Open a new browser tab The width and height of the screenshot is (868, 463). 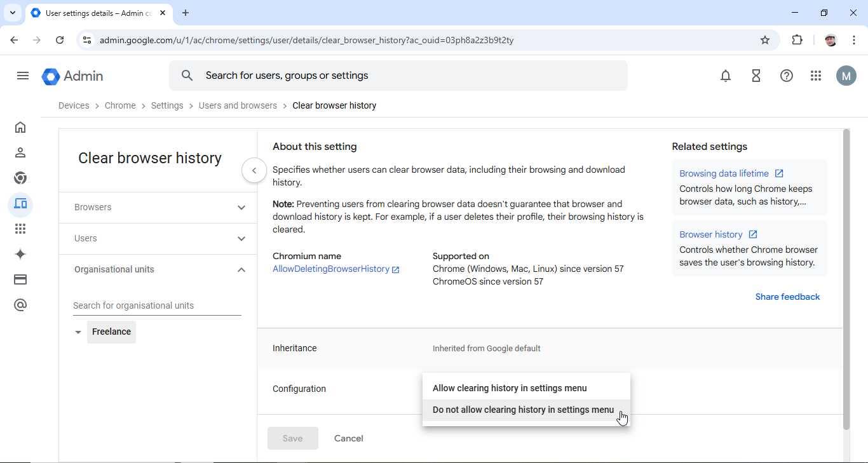pyautogui.click(x=186, y=13)
